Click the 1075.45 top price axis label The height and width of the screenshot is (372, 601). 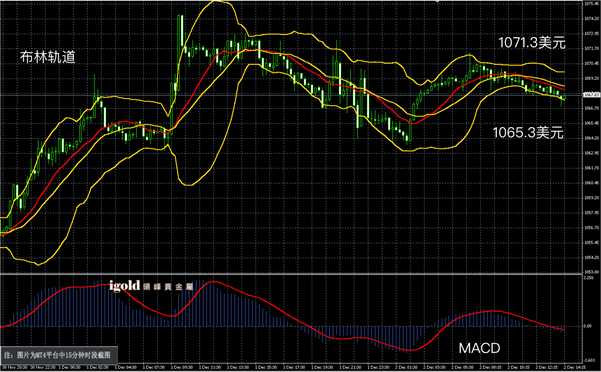(x=591, y=3)
